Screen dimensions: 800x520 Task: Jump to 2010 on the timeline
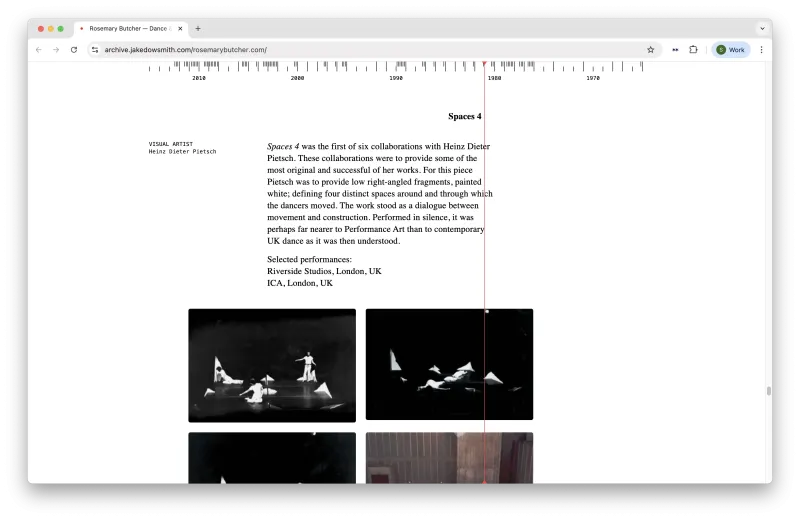[x=199, y=78]
